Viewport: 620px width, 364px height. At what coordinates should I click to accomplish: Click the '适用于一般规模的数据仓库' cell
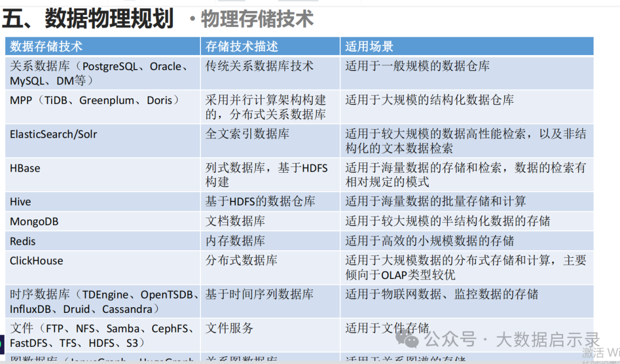tap(467, 73)
